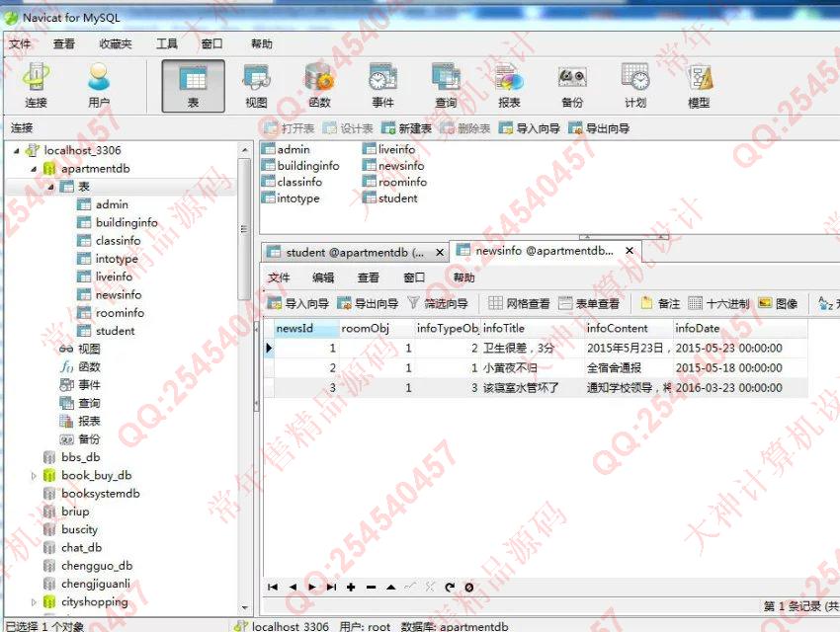Screen dimensions: 840x632
Task: Close the newsinfo @apartmentdb tab
Action: pos(630,251)
